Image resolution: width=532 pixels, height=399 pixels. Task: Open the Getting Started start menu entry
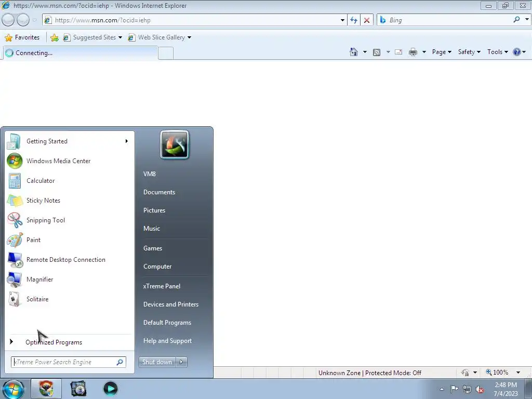[70, 141]
